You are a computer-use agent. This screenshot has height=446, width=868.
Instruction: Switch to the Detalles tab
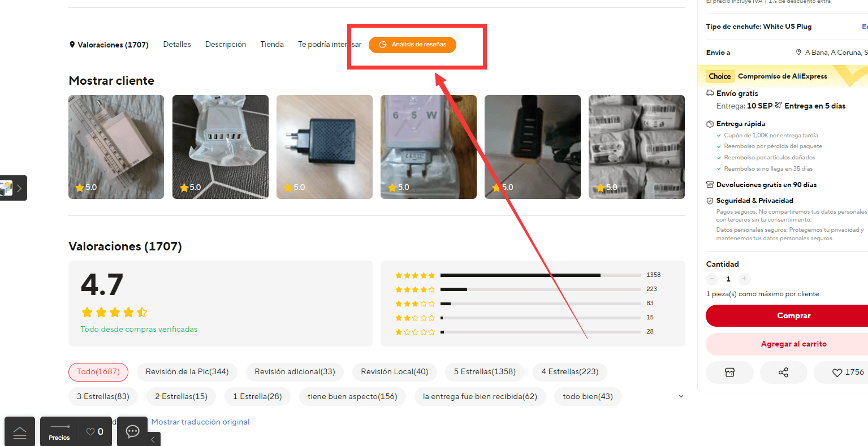click(177, 44)
